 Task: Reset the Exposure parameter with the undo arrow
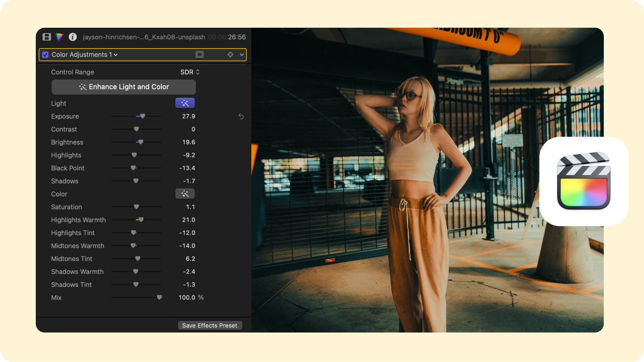[x=241, y=116]
